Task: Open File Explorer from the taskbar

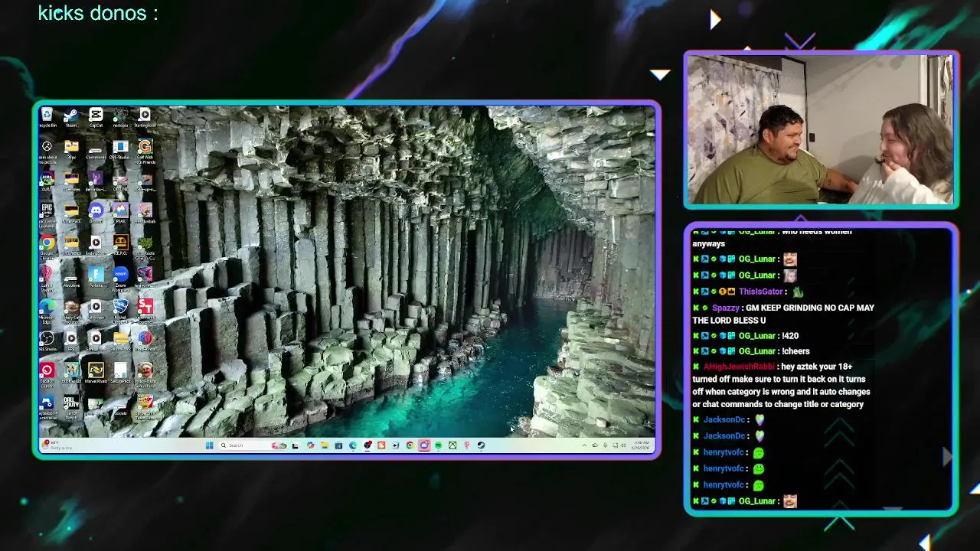Action: tap(324, 445)
